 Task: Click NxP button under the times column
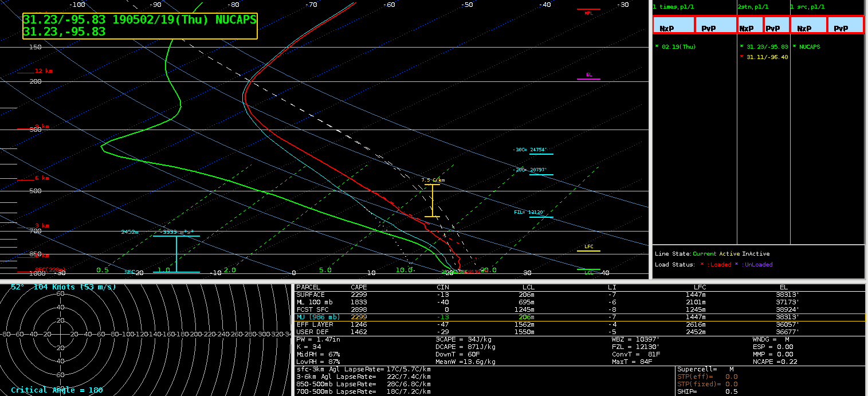(673, 25)
